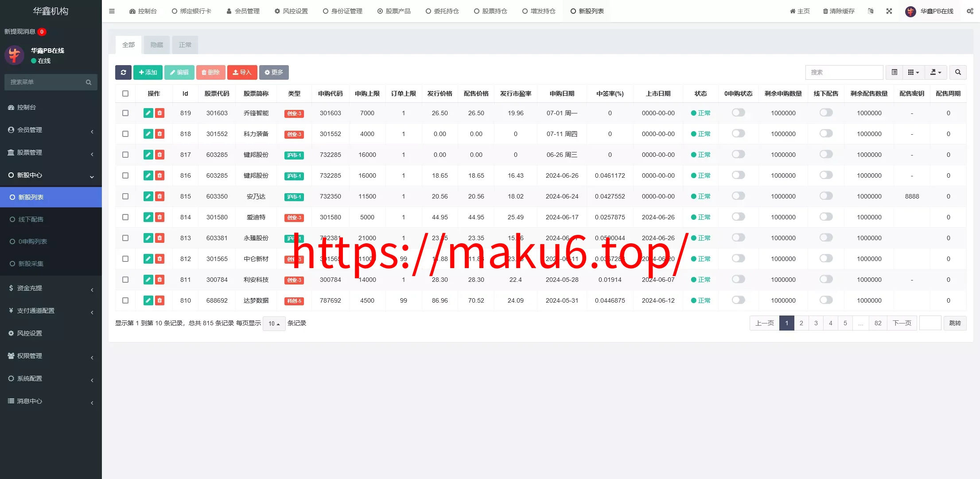The width and height of the screenshot is (980, 479).
Task: Click the 主页 home icon link
Action: [800, 11]
